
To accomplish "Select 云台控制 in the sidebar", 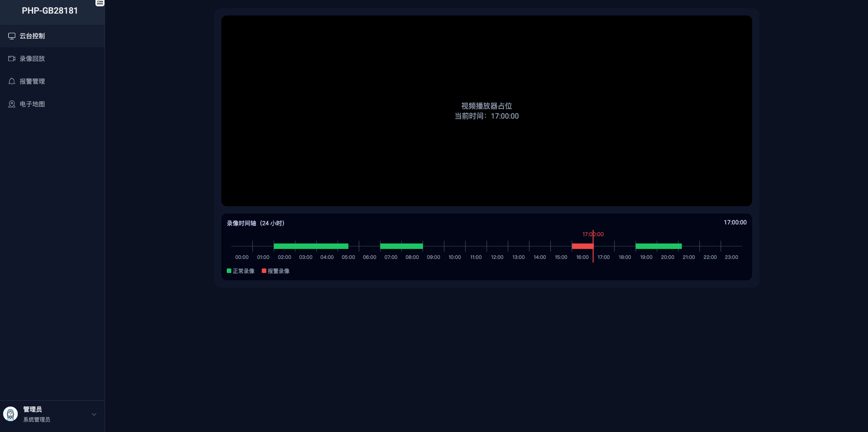I will coord(32,35).
